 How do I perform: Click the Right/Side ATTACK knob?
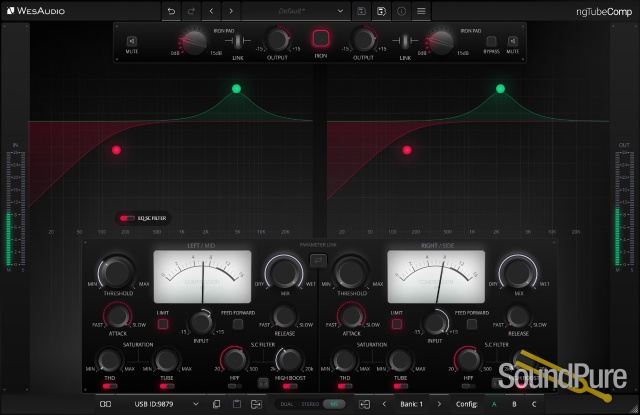(x=351, y=316)
